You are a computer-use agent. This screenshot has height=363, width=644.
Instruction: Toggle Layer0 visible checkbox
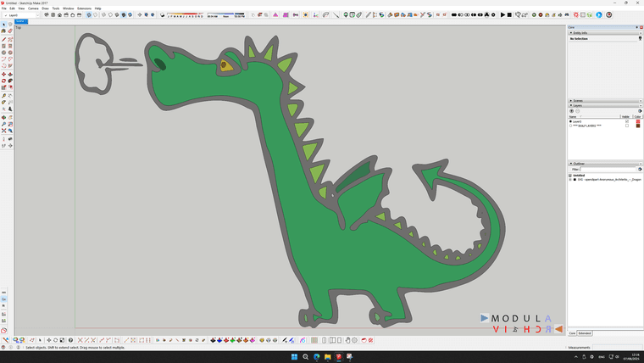[x=627, y=121]
